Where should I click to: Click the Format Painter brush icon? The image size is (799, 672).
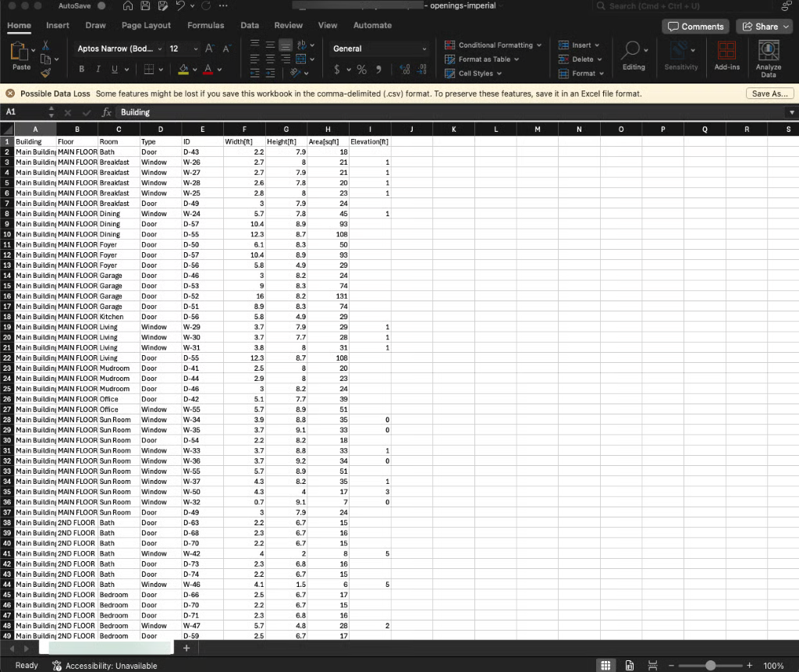point(45,72)
